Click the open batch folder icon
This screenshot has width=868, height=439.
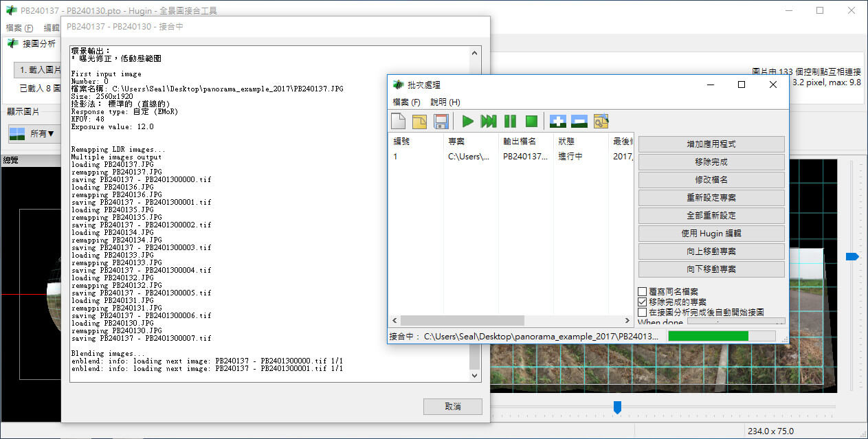point(420,122)
